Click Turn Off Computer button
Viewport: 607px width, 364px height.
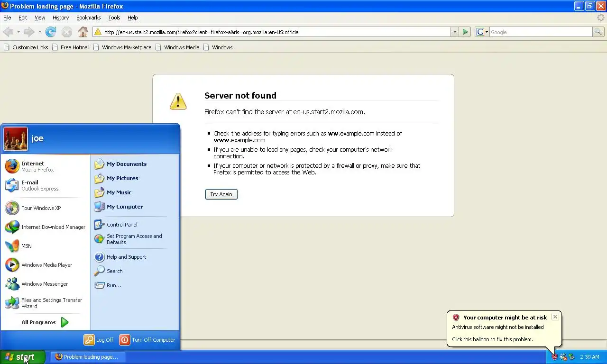(x=147, y=340)
